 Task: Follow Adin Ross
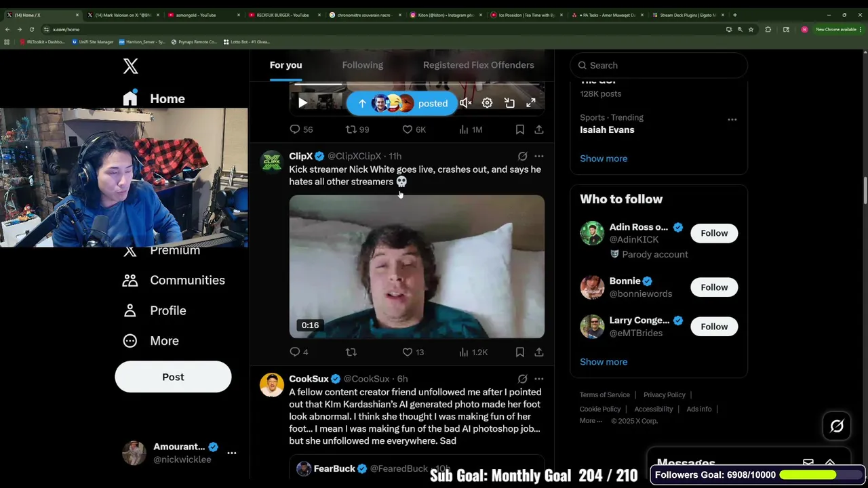click(x=714, y=233)
